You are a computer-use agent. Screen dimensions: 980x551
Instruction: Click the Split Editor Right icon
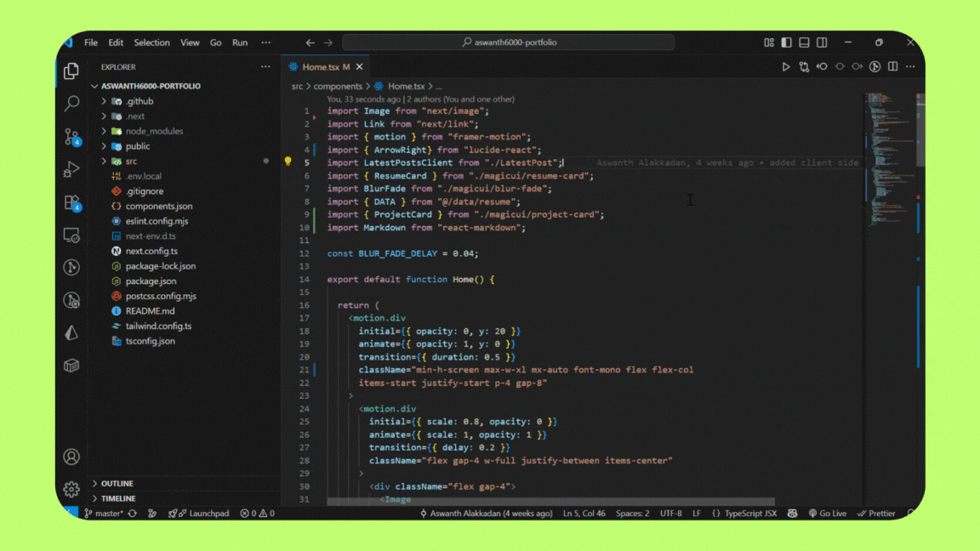coord(892,66)
